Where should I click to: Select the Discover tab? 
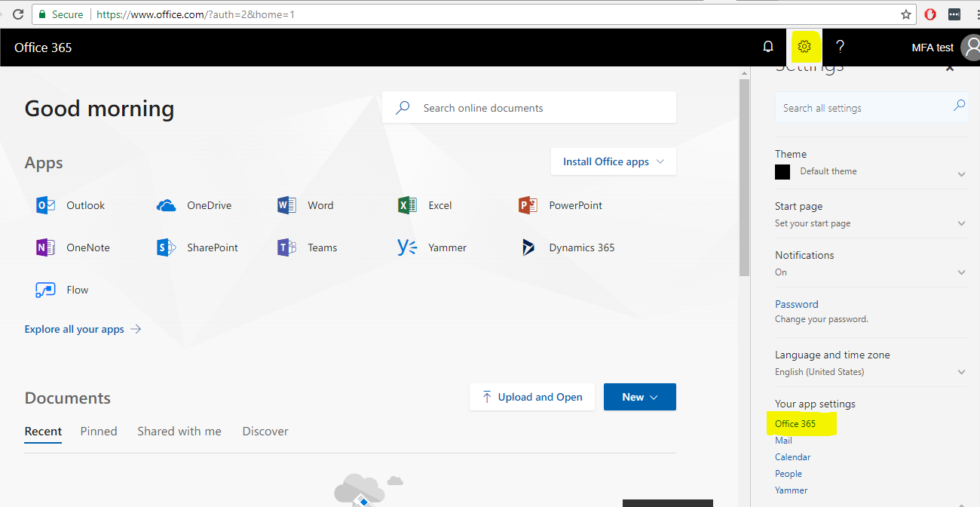[x=265, y=432]
